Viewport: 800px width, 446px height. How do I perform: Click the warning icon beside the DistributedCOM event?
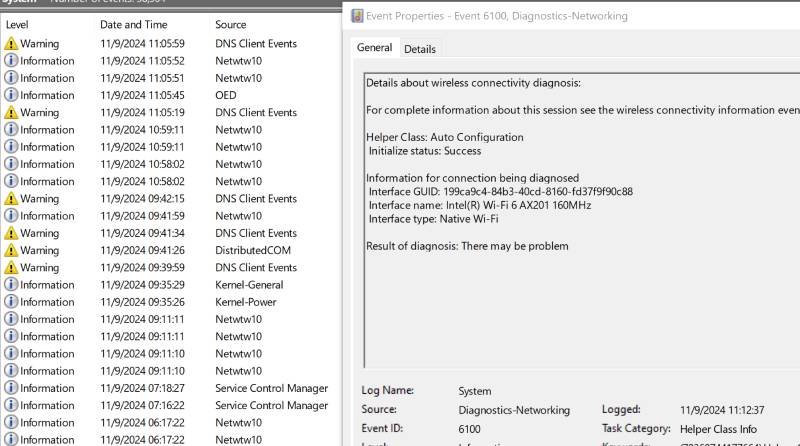(x=11, y=250)
